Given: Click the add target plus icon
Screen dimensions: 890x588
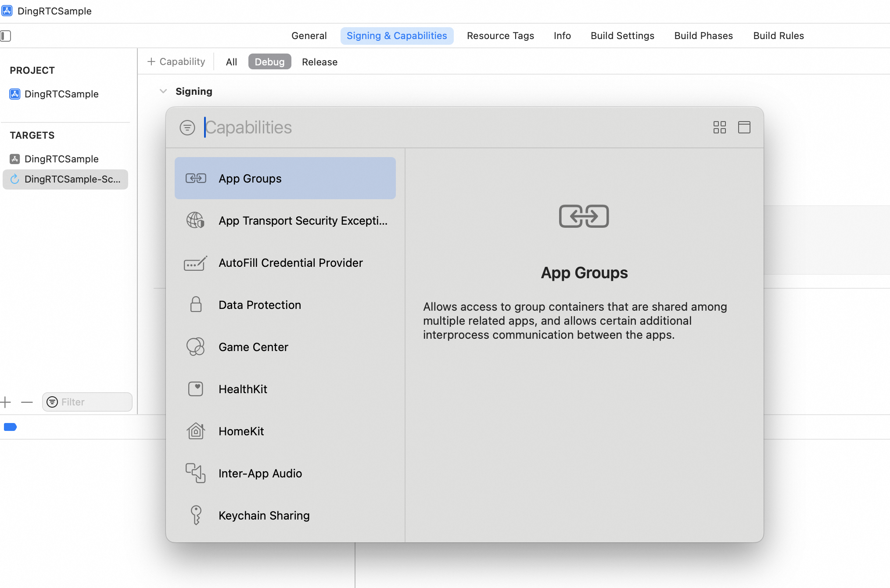Looking at the screenshot, I should tap(6, 402).
